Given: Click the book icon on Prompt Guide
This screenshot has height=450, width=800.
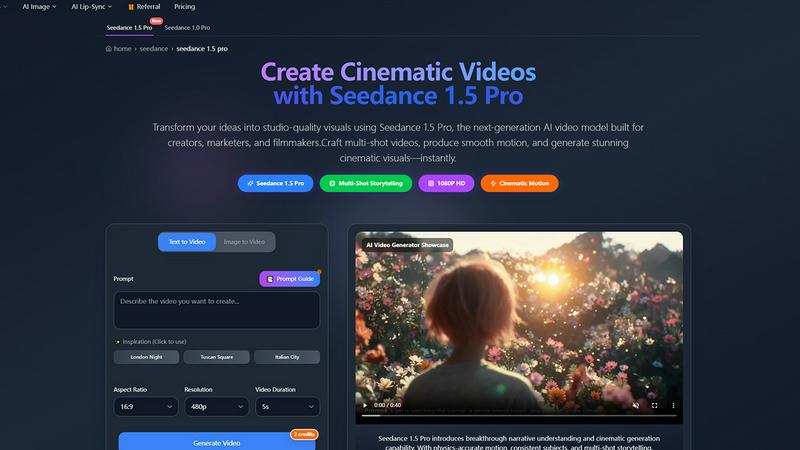Looking at the screenshot, I should coord(270,279).
